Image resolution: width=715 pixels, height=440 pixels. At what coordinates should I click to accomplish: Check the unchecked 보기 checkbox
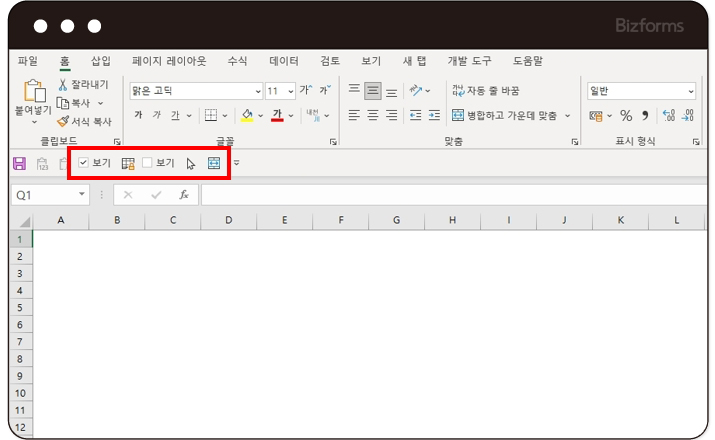tap(147, 163)
